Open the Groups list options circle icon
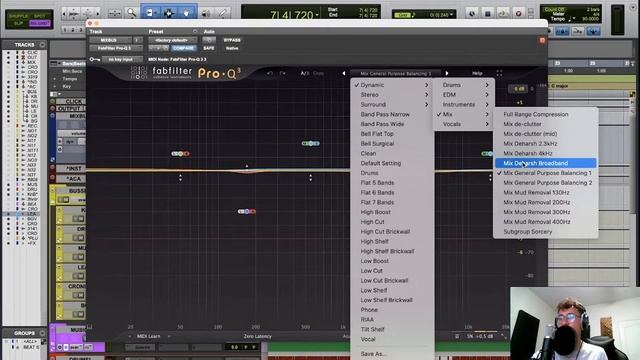The image size is (640, 360). coord(42,333)
